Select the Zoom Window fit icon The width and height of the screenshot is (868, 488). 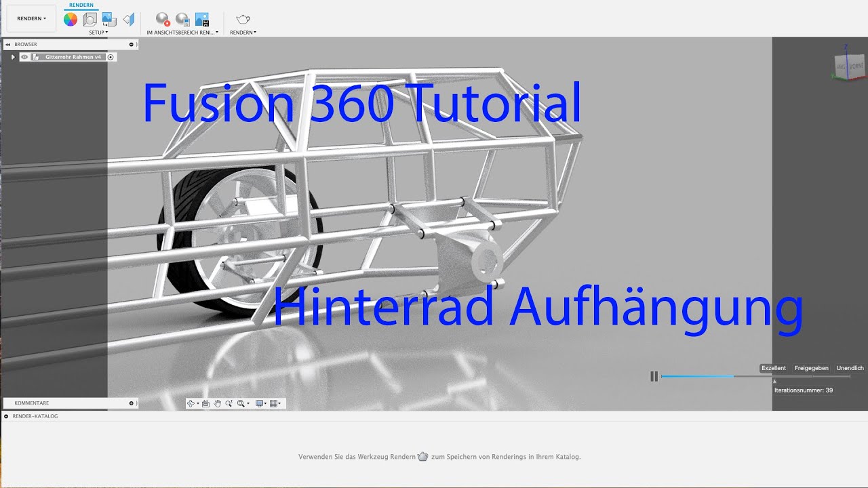[x=241, y=403]
